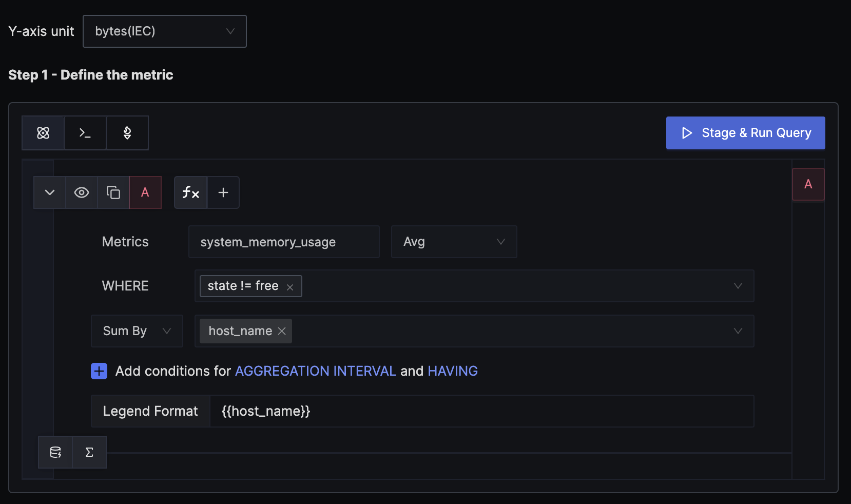Viewport: 851px width, 504px height.
Task: Click the Y-axis unit label
Action: point(41,31)
